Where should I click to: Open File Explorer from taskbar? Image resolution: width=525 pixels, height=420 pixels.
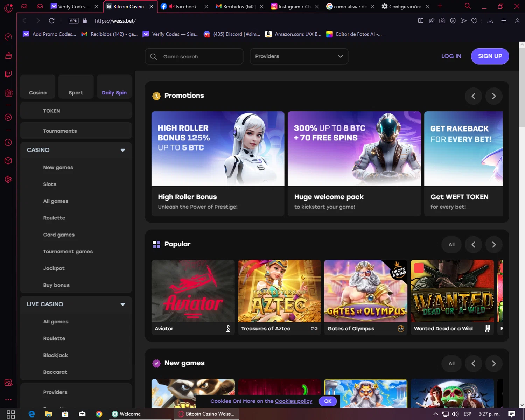coord(48,414)
